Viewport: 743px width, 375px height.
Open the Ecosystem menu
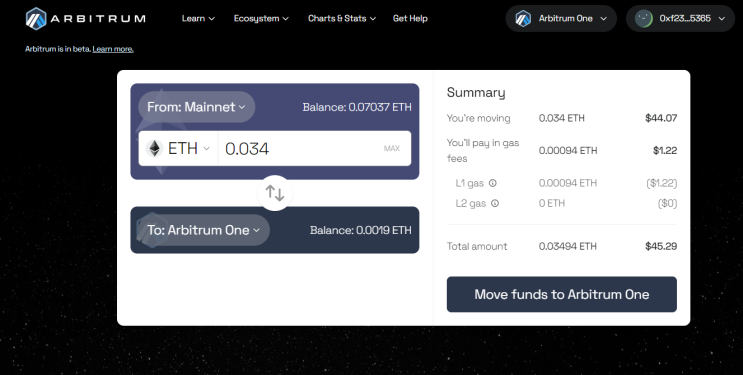pos(261,18)
